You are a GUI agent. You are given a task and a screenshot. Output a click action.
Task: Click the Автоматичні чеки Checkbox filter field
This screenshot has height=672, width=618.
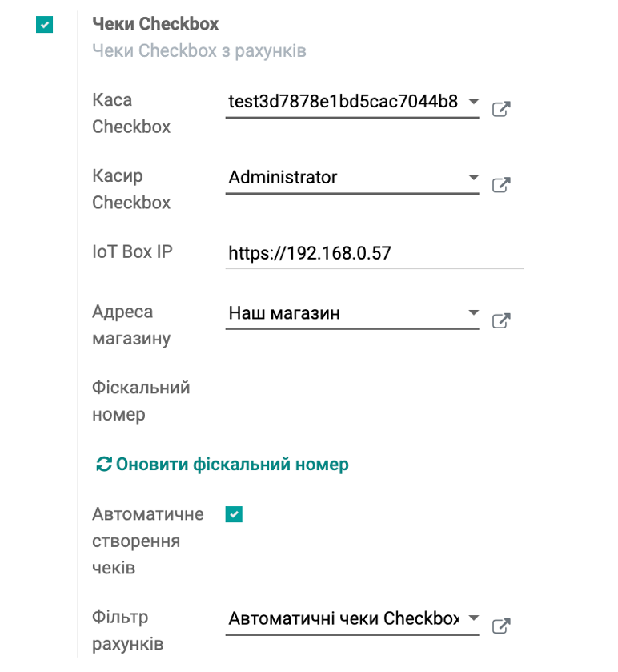coord(343,618)
